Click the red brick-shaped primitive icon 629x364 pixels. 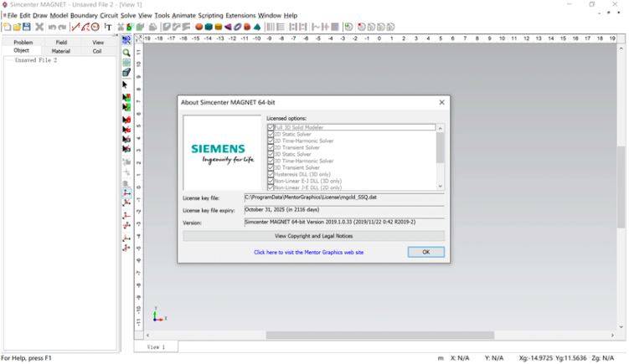pyautogui.click(x=248, y=28)
